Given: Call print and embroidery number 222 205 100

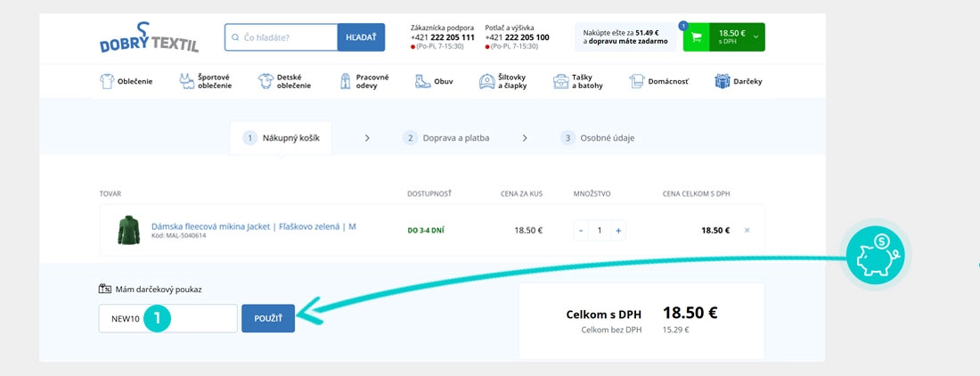Looking at the screenshot, I should point(517,37).
